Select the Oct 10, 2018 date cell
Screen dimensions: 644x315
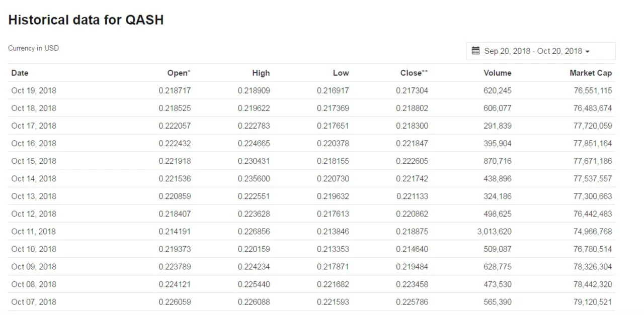[x=34, y=249]
